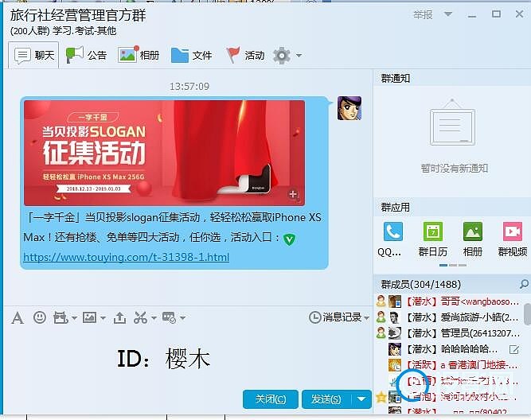Screen dimensions: 531x420
Task: Click the admin badge icon beside 管理员
Action: (x=381, y=332)
